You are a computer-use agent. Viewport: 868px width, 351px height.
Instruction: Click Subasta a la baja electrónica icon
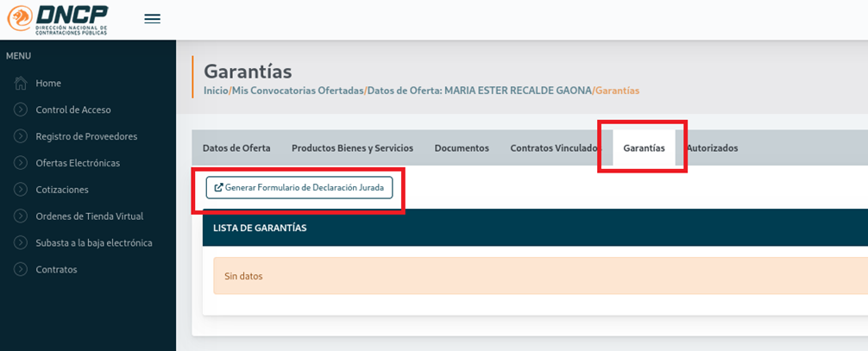[21, 243]
